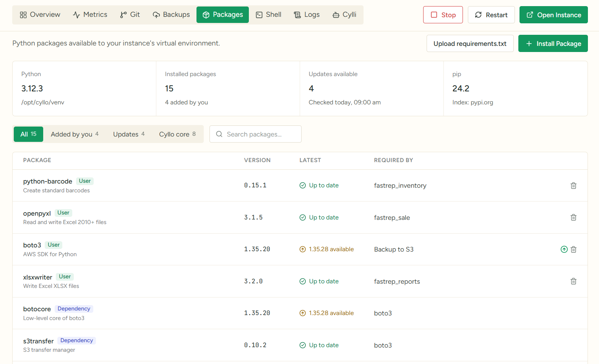Click s3transfer's Up to date status
599x364 pixels.
(319, 345)
